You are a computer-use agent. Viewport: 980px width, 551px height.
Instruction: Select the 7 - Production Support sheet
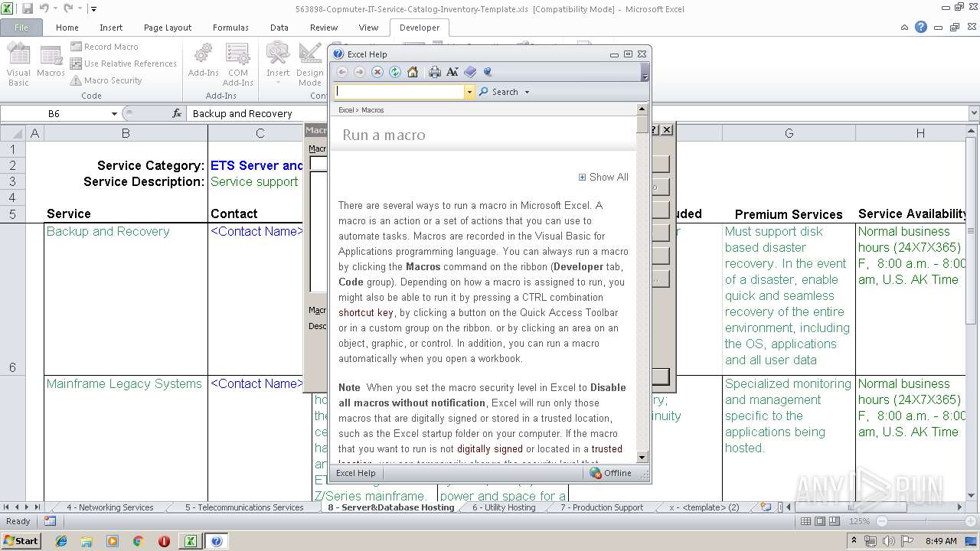(x=601, y=507)
